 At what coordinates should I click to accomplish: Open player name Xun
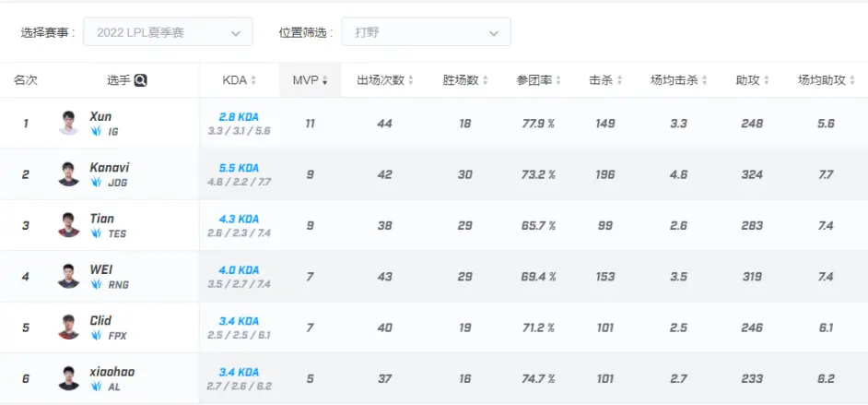[100, 116]
